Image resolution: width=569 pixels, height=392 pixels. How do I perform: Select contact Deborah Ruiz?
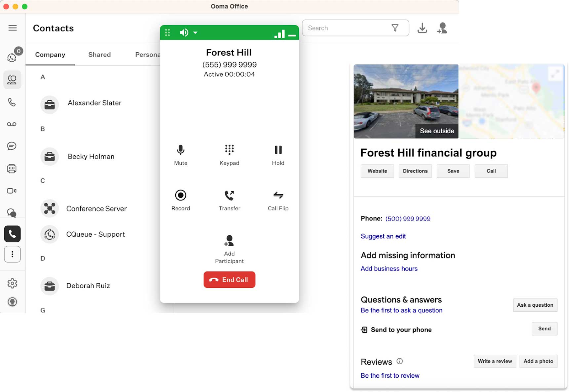(88, 286)
